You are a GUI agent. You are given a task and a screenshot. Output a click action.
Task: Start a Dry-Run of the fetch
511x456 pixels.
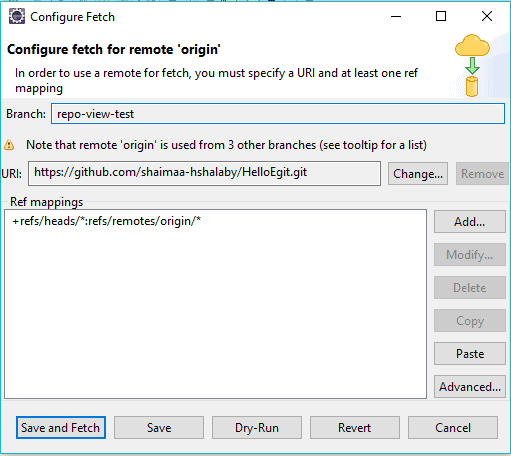coord(257,427)
